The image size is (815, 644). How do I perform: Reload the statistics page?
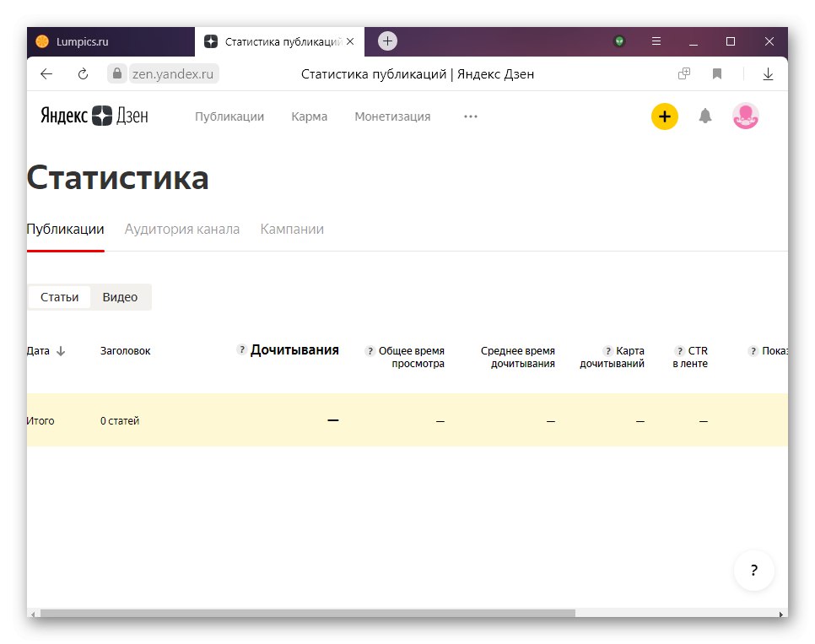tap(82, 74)
